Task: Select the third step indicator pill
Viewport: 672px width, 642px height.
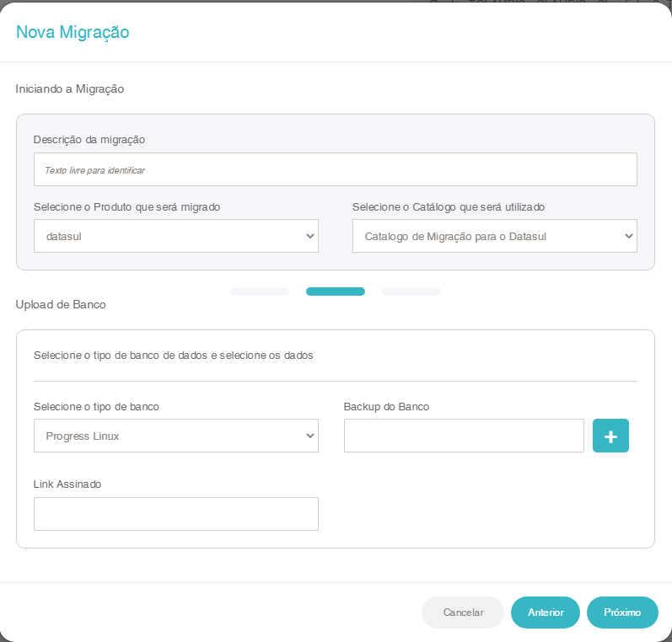Action: (411, 292)
